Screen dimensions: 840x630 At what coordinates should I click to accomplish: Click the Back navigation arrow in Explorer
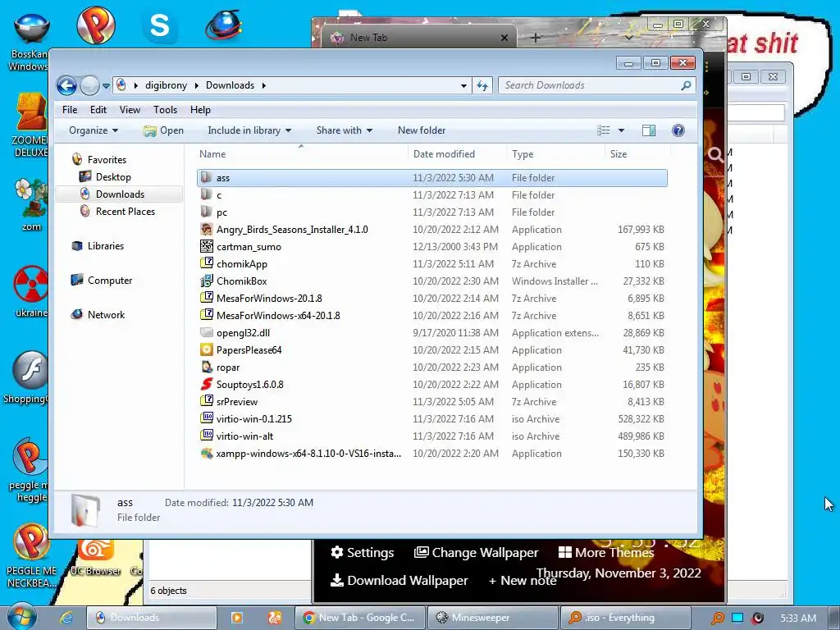click(67, 85)
